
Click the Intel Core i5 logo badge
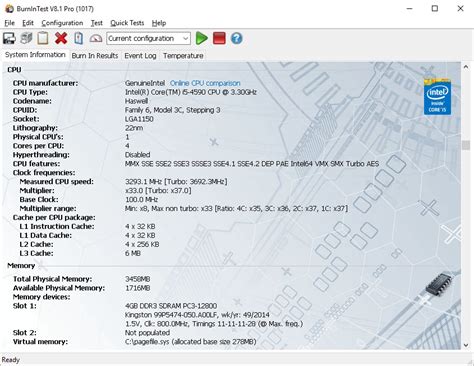pos(437,97)
